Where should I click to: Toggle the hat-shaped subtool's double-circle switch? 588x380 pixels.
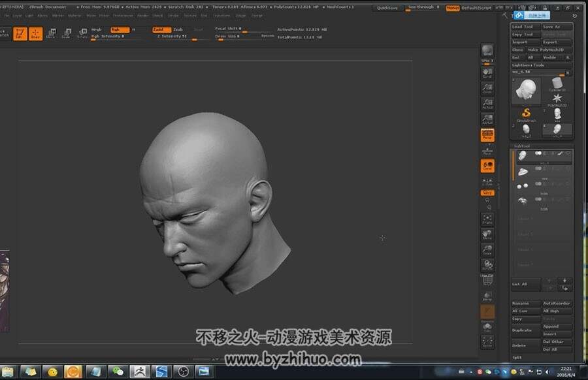coord(538,168)
